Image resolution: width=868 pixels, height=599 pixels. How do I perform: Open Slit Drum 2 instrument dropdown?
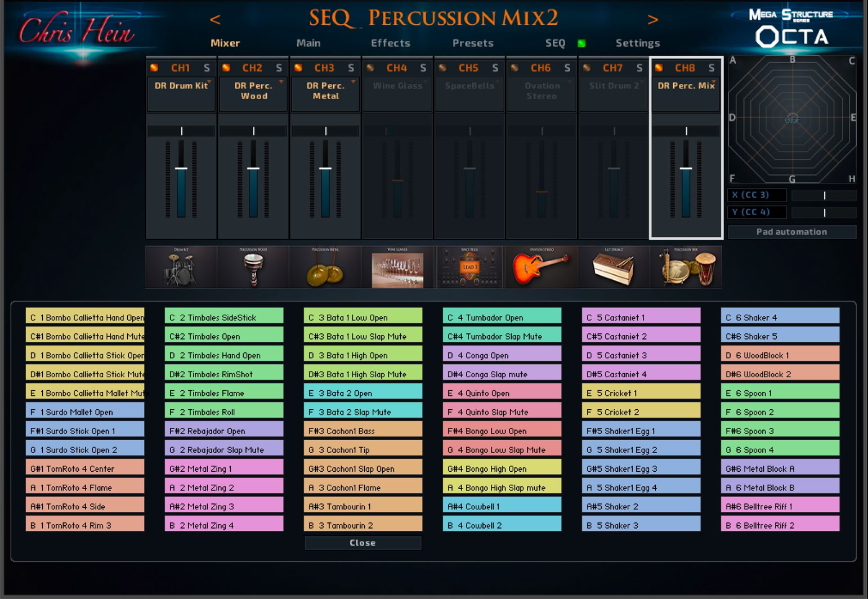(x=614, y=94)
